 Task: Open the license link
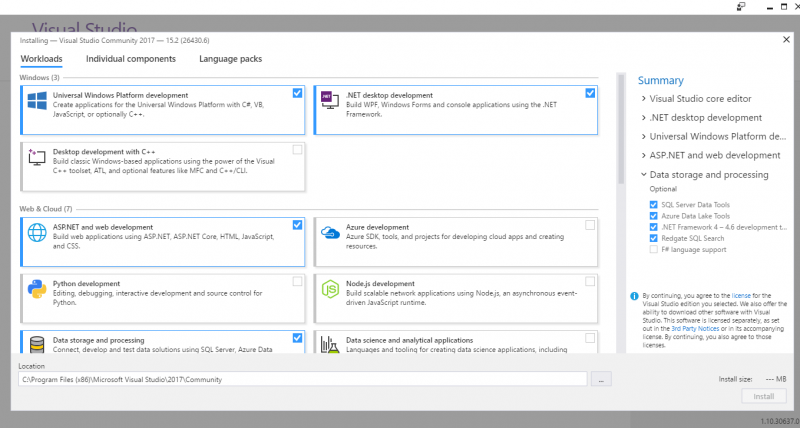[741, 295]
